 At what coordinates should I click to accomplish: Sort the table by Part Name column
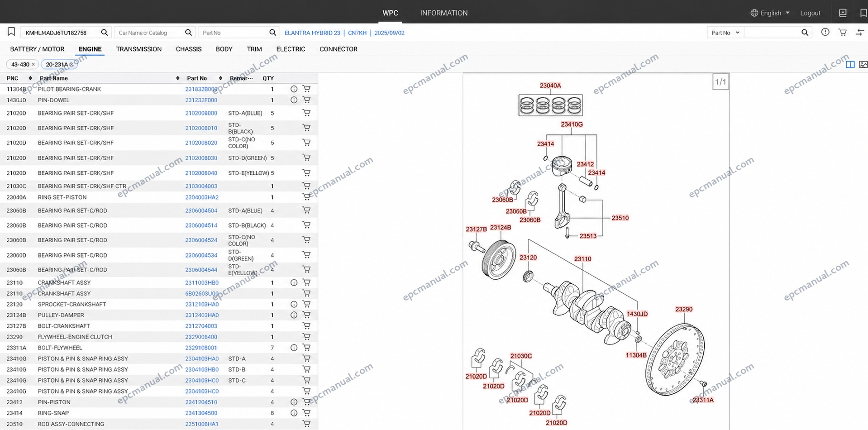[177, 78]
